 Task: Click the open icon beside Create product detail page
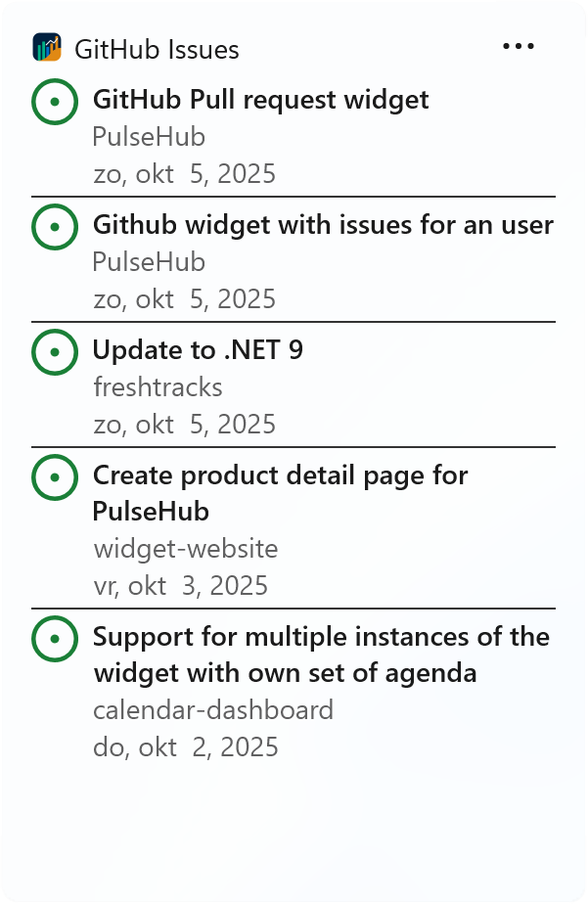click(56, 478)
